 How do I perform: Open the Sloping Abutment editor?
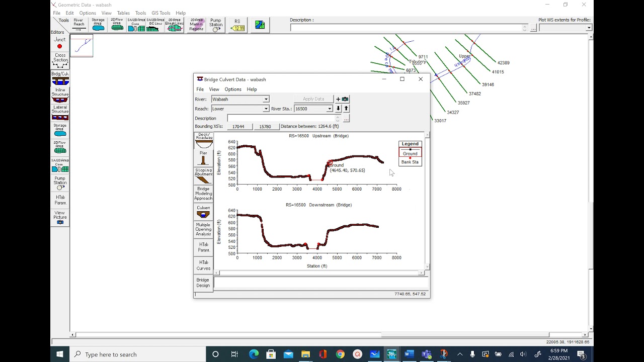pos(203,175)
